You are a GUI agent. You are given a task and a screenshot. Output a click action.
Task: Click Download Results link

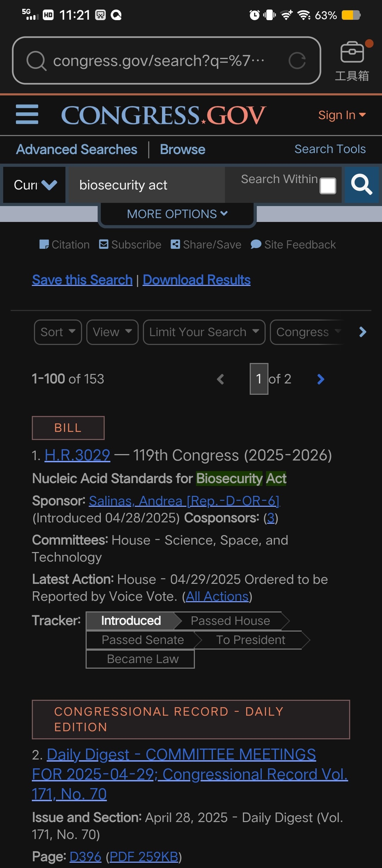pyautogui.click(x=197, y=280)
